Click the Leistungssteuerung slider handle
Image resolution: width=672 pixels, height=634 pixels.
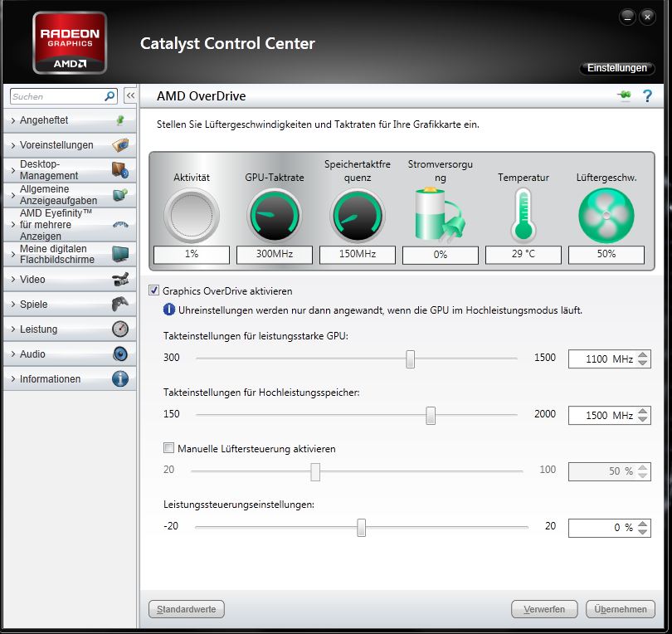[x=361, y=528]
